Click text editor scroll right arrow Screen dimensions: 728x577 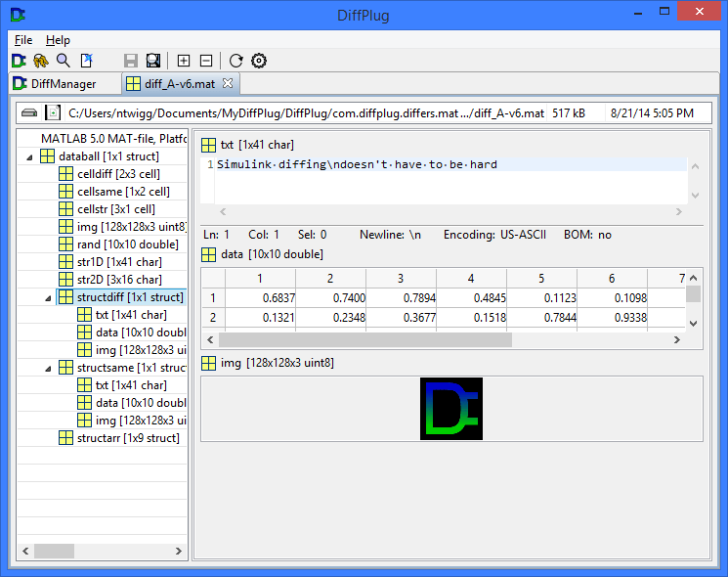pyautogui.click(x=679, y=212)
